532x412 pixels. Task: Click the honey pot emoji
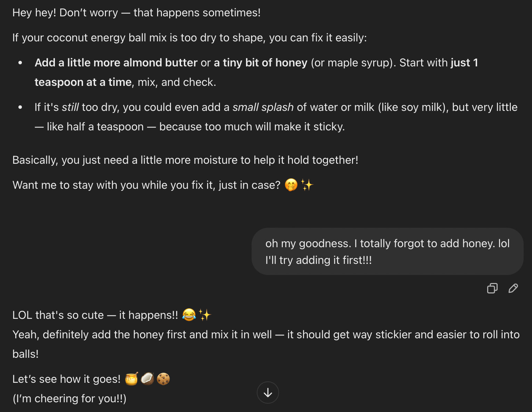coord(131,379)
